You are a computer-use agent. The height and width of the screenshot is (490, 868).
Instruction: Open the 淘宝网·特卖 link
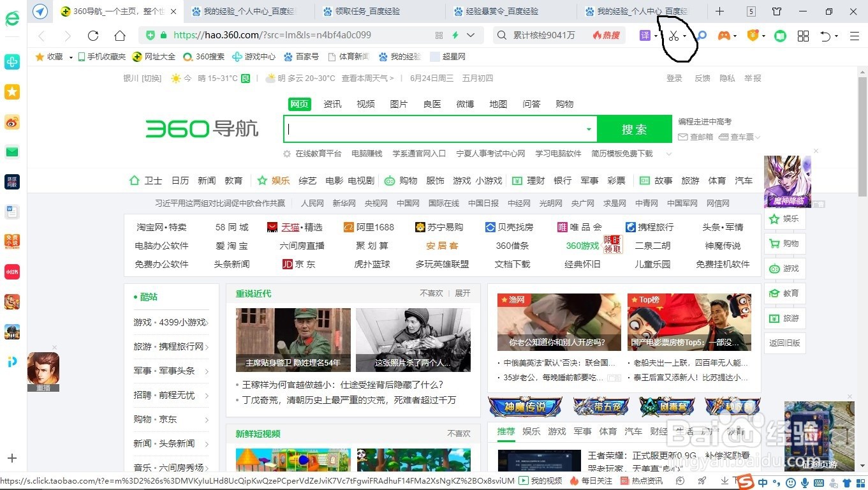click(x=161, y=227)
